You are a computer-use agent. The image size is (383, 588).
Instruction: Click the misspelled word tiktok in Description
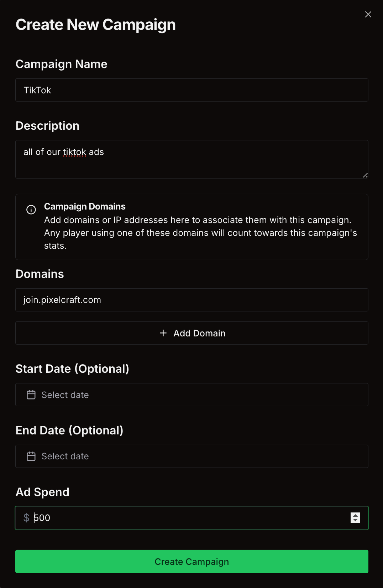coord(74,152)
